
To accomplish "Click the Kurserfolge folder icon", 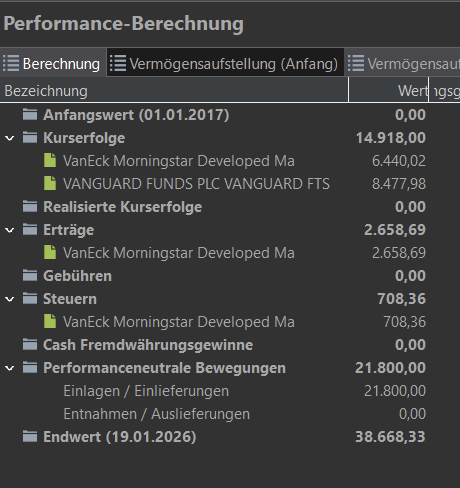I will [x=30, y=137].
